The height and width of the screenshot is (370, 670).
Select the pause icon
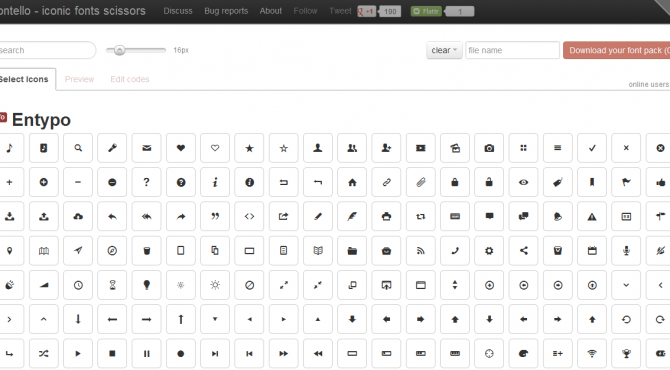(147, 353)
